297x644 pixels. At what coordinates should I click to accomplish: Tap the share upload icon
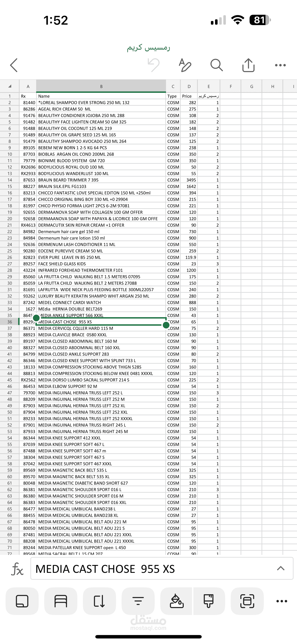tap(248, 65)
